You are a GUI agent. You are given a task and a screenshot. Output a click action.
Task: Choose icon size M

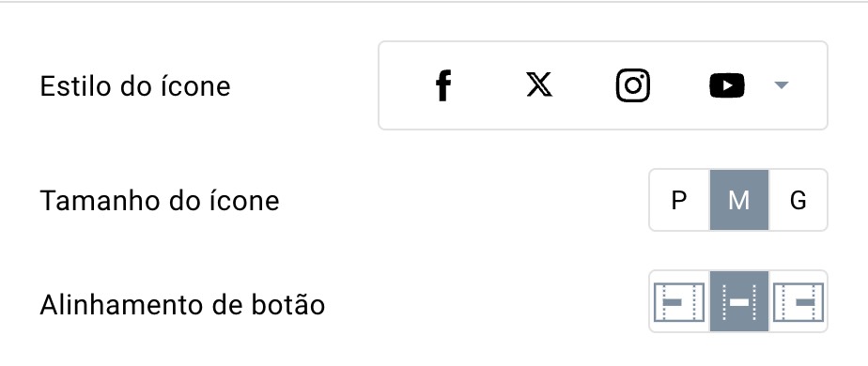click(x=739, y=200)
